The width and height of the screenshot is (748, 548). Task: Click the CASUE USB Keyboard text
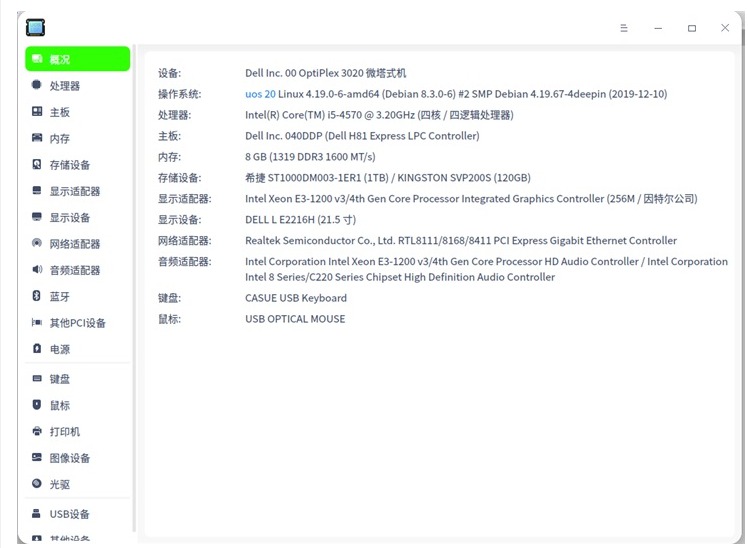pyautogui.click(x=296, y=298)
